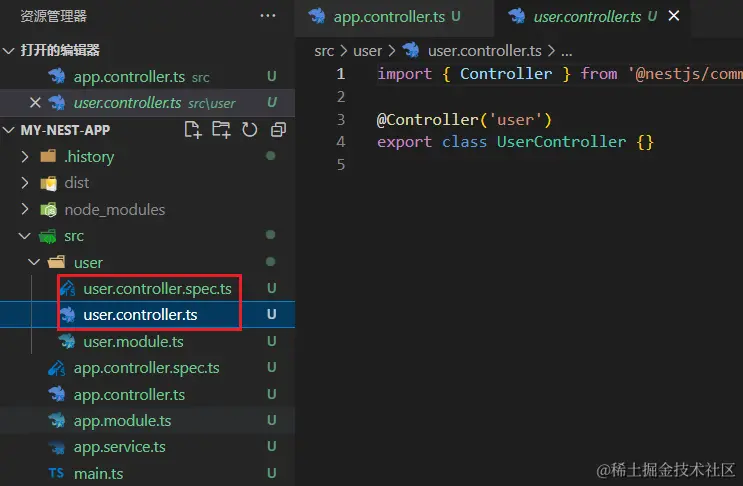Click the Nest icon on app.controller.ts tab
Viewport: 743px width, 486px height.
317,16
